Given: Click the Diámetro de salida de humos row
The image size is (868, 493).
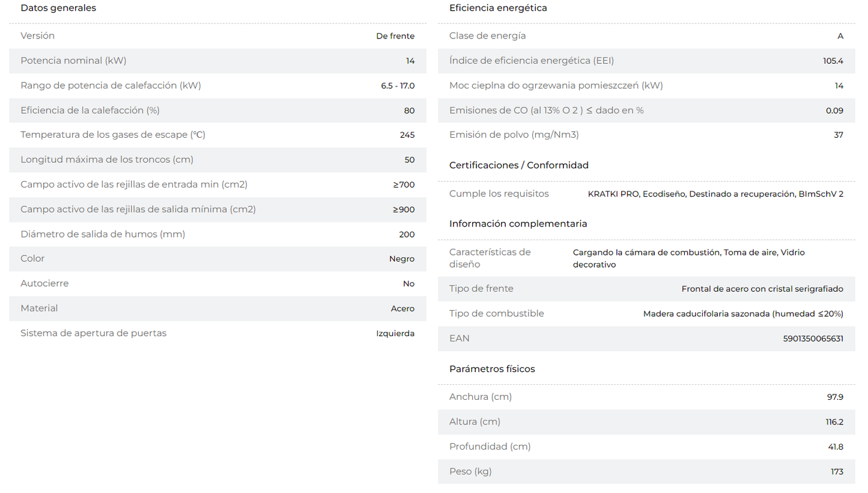Looking at the screenshot, I should [x=218, y=234].
